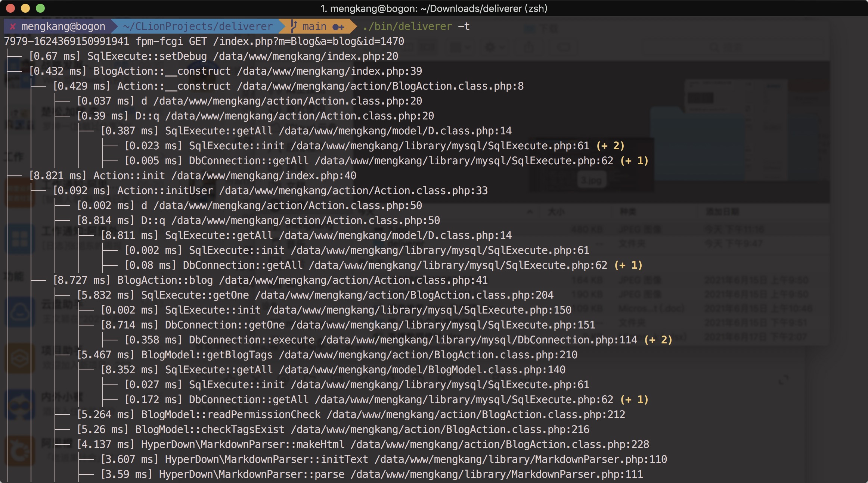Screen dimensions: 868x483
Task: Maximize the terminal with green button
Action: point(40,8)
